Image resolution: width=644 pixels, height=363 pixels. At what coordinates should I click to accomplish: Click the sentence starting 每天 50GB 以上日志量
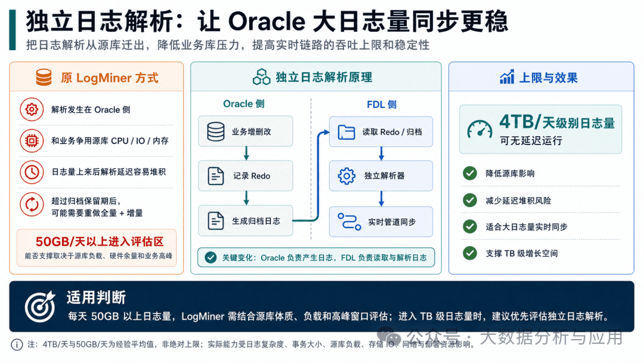340,316
